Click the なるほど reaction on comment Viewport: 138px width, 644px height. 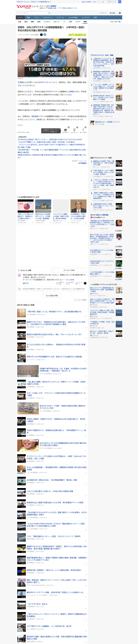tap(67, 283)
